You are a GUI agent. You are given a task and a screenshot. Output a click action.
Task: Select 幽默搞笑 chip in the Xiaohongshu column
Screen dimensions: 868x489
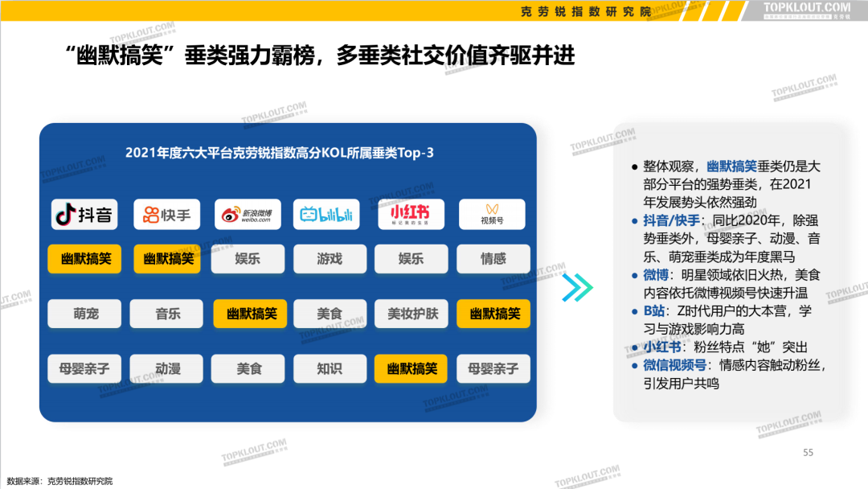click(x=411, y=369)
